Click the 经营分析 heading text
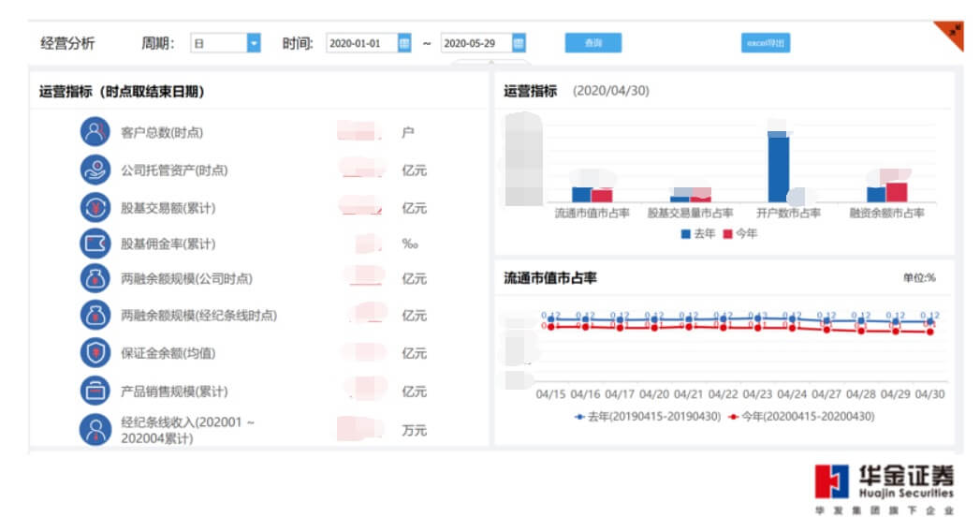980x518 pixels. (67, 43)
